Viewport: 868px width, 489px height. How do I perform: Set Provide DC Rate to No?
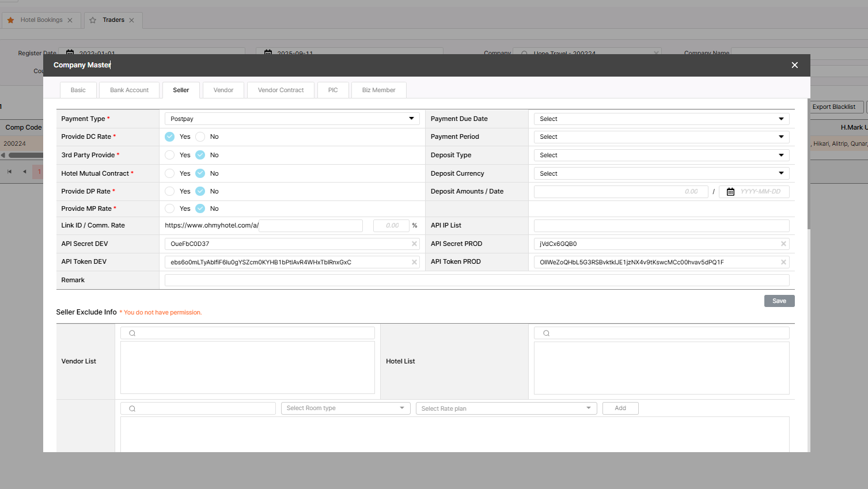pos(200,137)
